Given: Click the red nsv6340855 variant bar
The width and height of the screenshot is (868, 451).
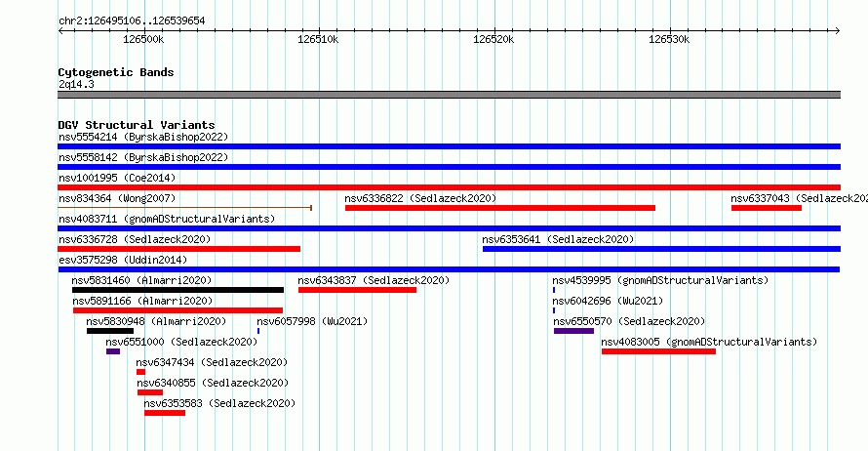Looking at the screenshot, I should [x=150, y=392].
